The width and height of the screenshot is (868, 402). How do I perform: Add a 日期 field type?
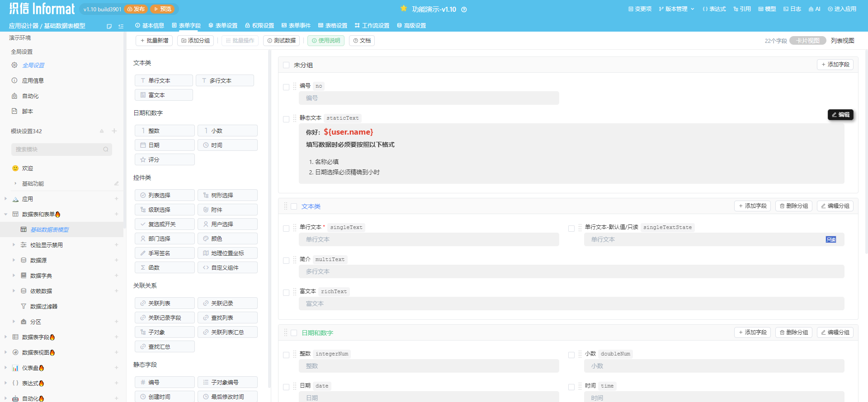(x=165, y=145)
